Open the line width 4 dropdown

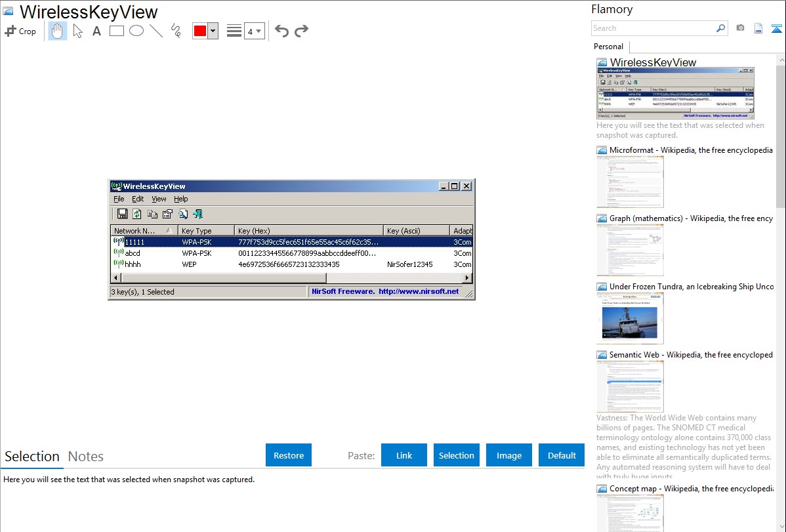[255, 31]
